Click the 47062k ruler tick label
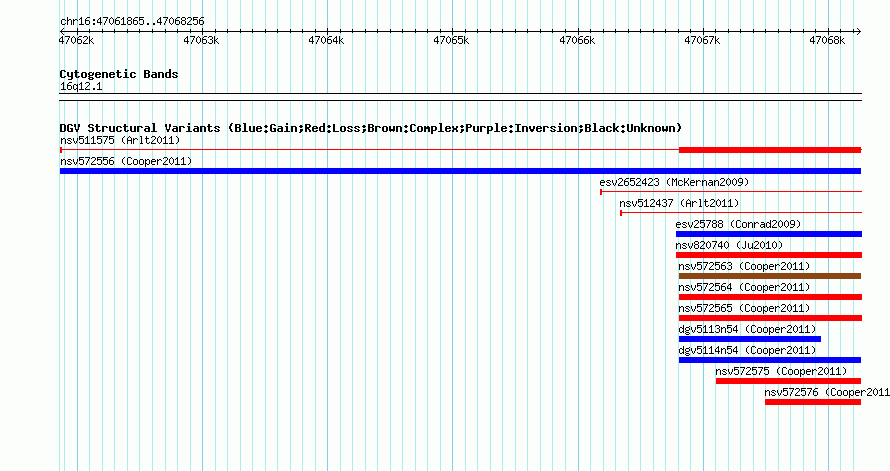The height and width of the screenshot is (471, 890). 77,40
